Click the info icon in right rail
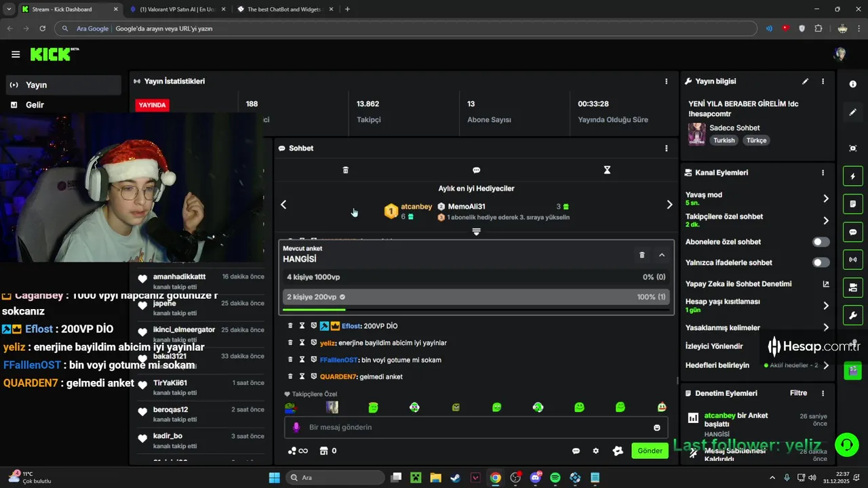Image resolution: width=868 pixels, height=488 pixels. pyautogui.click(x=853, y=84)
